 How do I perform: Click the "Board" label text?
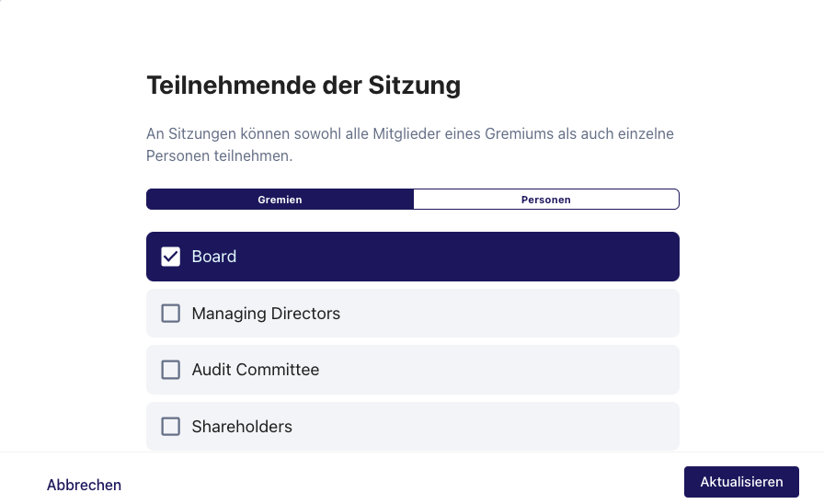214,257
